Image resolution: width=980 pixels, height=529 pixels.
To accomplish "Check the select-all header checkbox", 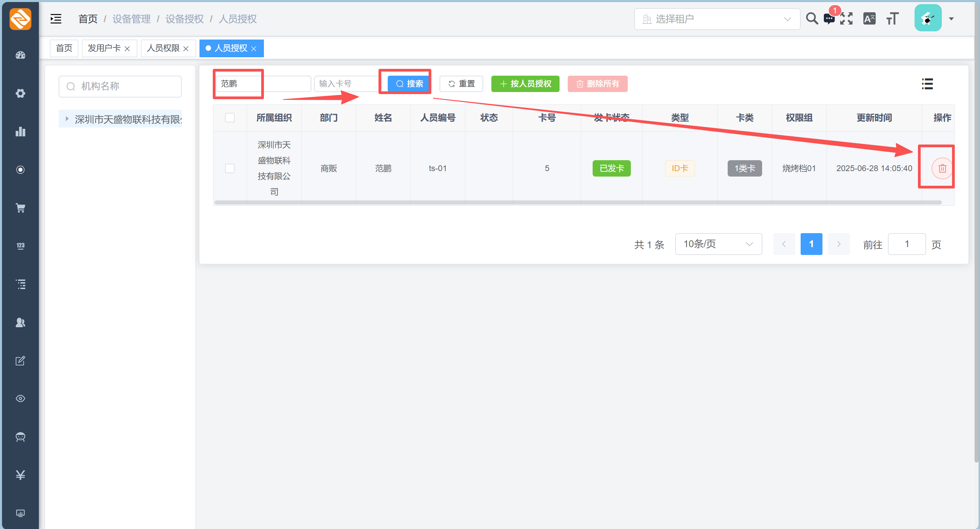I will (230, 118).
